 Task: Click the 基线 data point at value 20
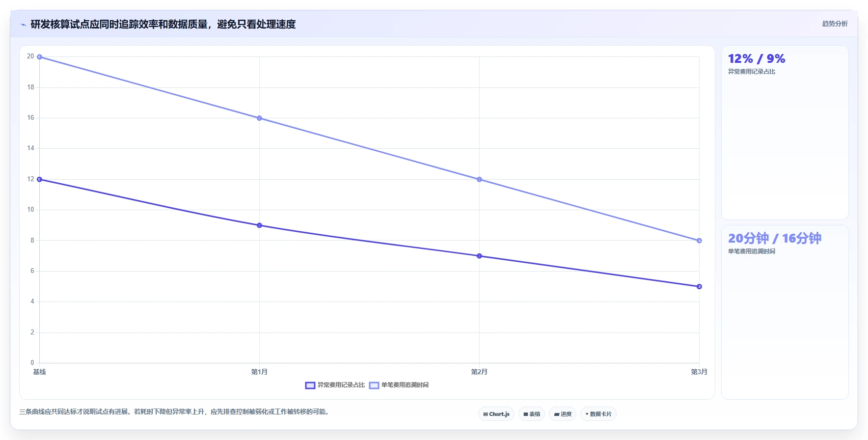40,57
